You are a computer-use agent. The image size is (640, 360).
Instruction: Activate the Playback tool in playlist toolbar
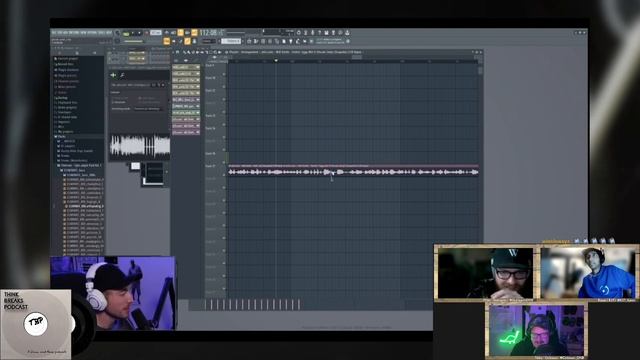click(220, 52)
